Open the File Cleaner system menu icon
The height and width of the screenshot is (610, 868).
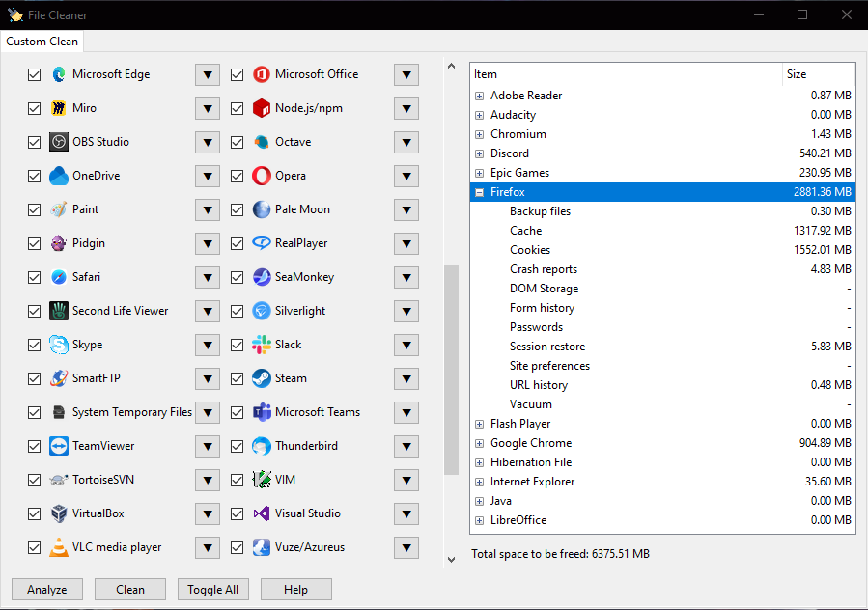coord(14,14)
